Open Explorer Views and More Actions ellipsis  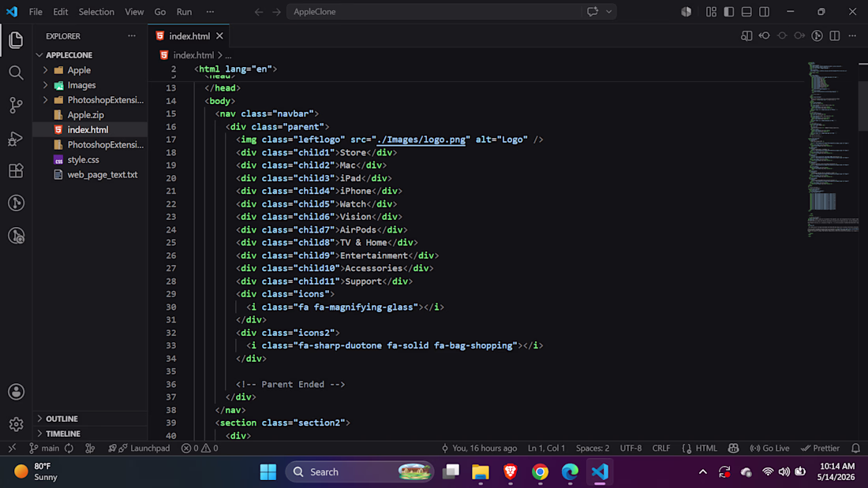point(132,36)
